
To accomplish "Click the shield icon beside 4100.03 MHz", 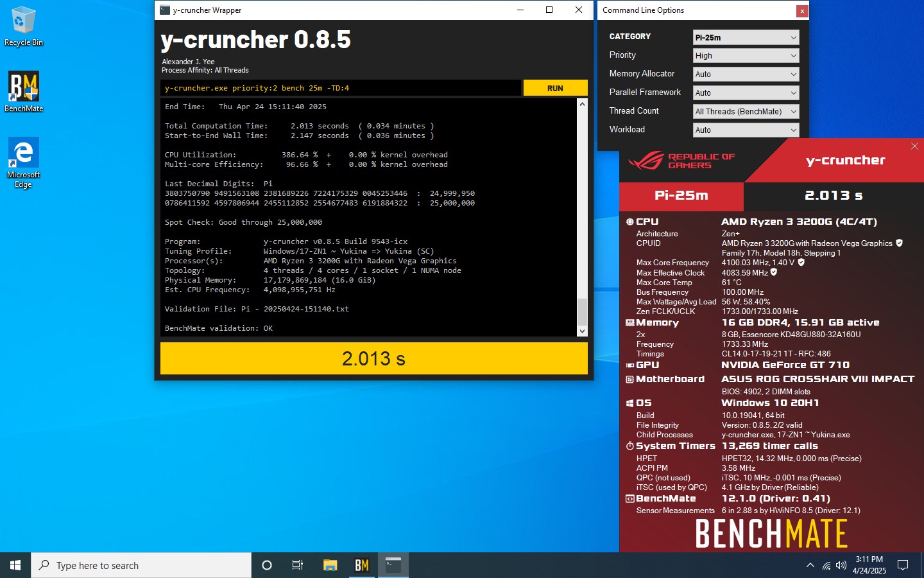I will pos(801,262).
